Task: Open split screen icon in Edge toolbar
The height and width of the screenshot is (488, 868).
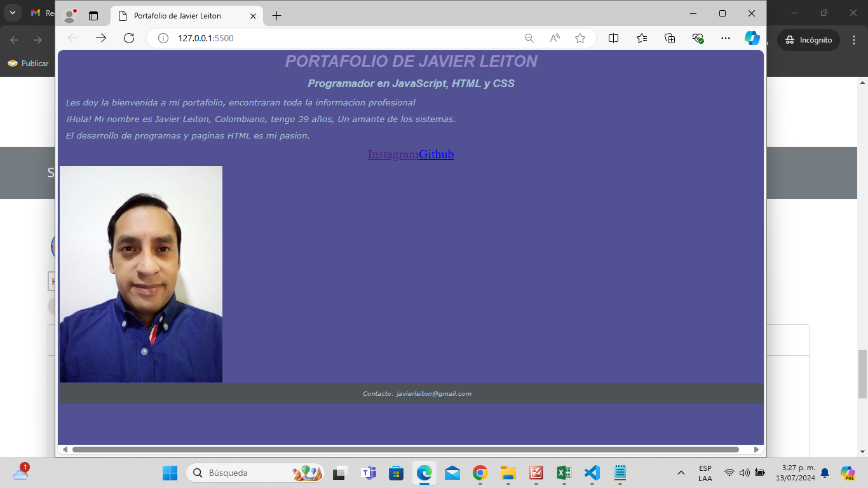Action: [613, 38]
